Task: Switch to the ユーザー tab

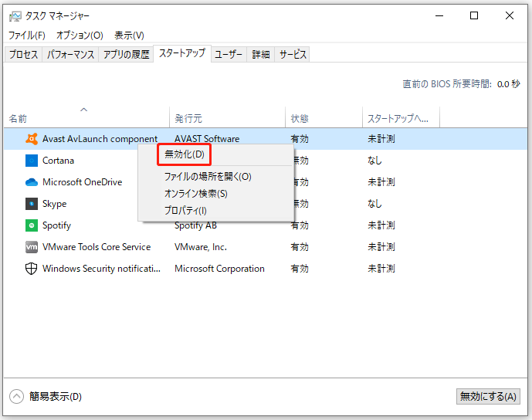Action: pyautogui.click(x=229, y=54)
